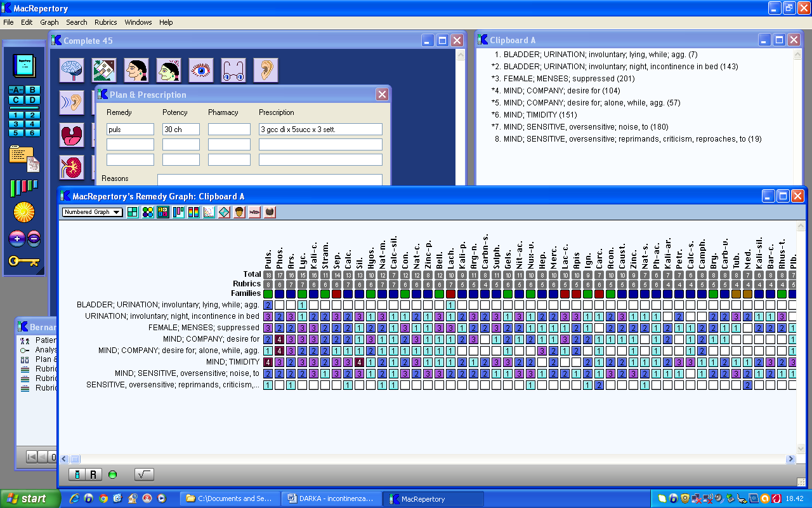Viewport: 812px width, 508px height.
Task: Open the ear chapter icon in top row
Action: 266,70
